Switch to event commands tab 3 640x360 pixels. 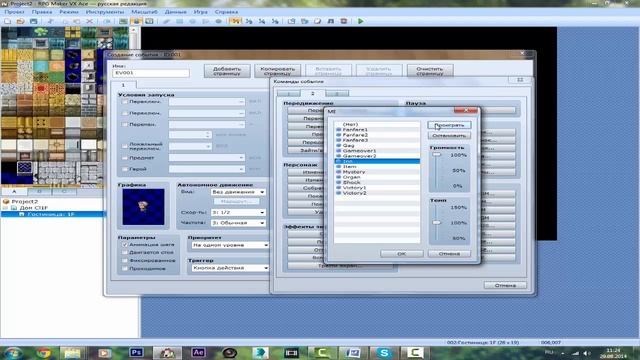[337, 93]
